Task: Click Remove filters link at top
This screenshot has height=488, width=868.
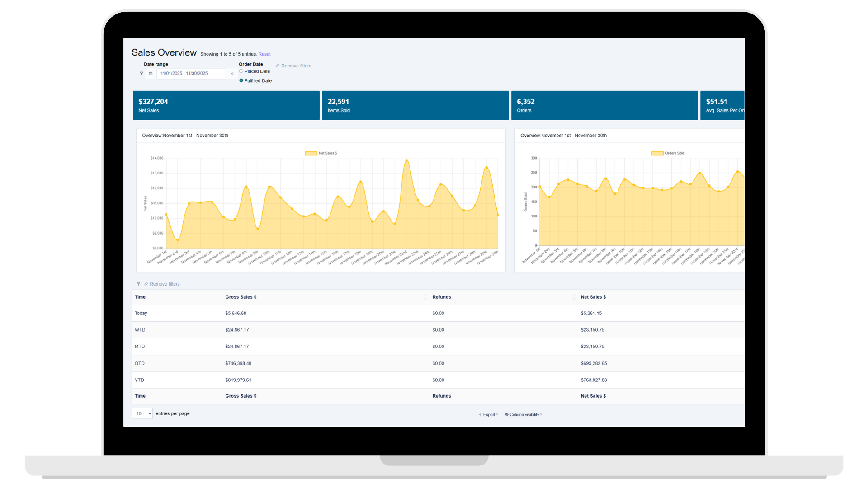Action: click(296, 66)
